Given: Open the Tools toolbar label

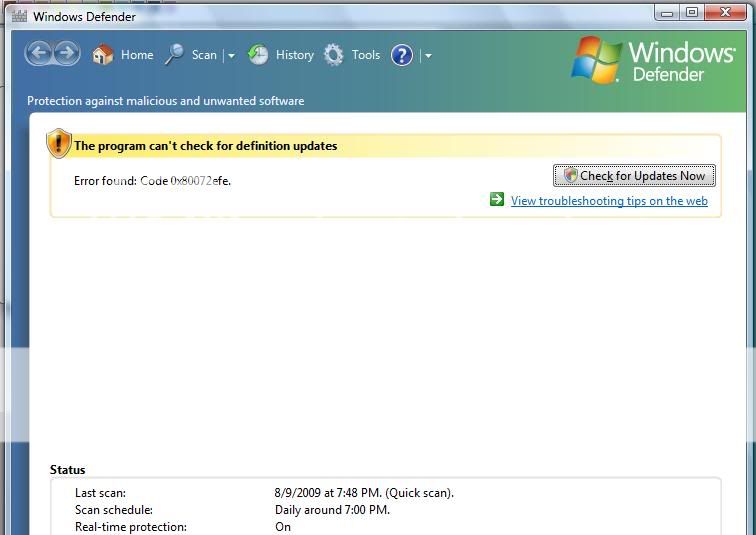Looking at the screenshot, I should point(365,55).
